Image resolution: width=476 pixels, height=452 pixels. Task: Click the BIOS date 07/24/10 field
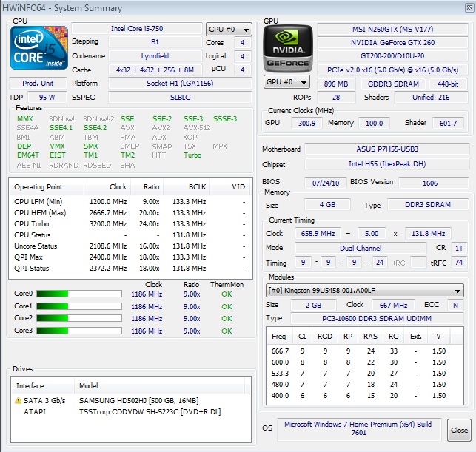326,183
